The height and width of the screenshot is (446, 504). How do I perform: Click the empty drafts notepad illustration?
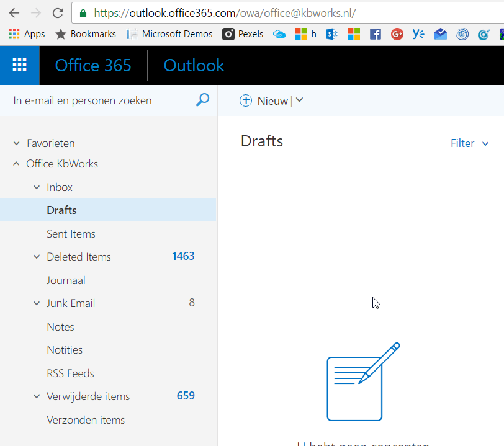(363, 381)
